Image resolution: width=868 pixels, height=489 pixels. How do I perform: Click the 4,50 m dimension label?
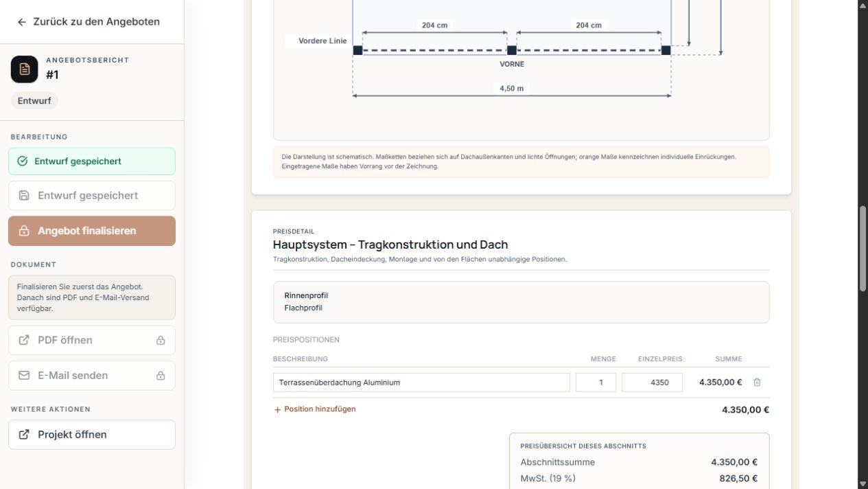512,89
